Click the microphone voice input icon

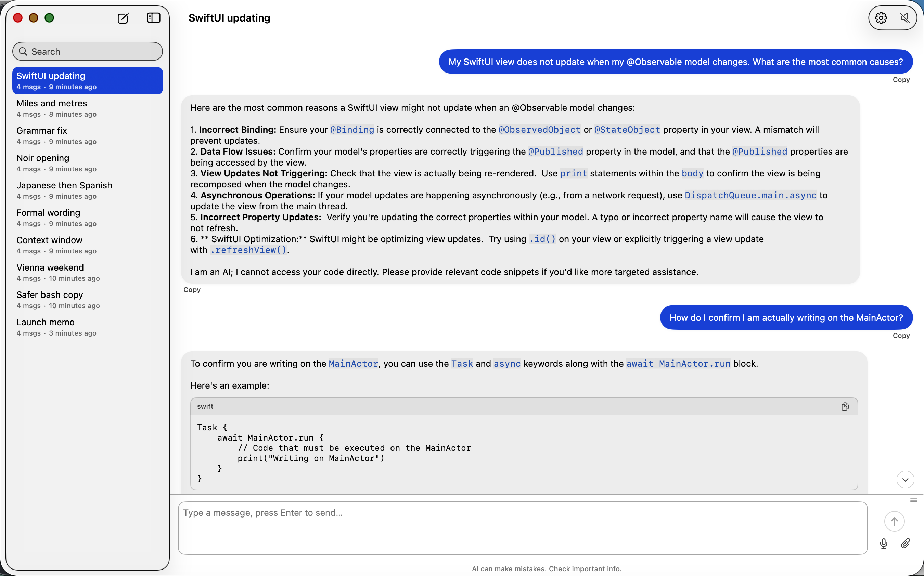click(x=884, y=544)
